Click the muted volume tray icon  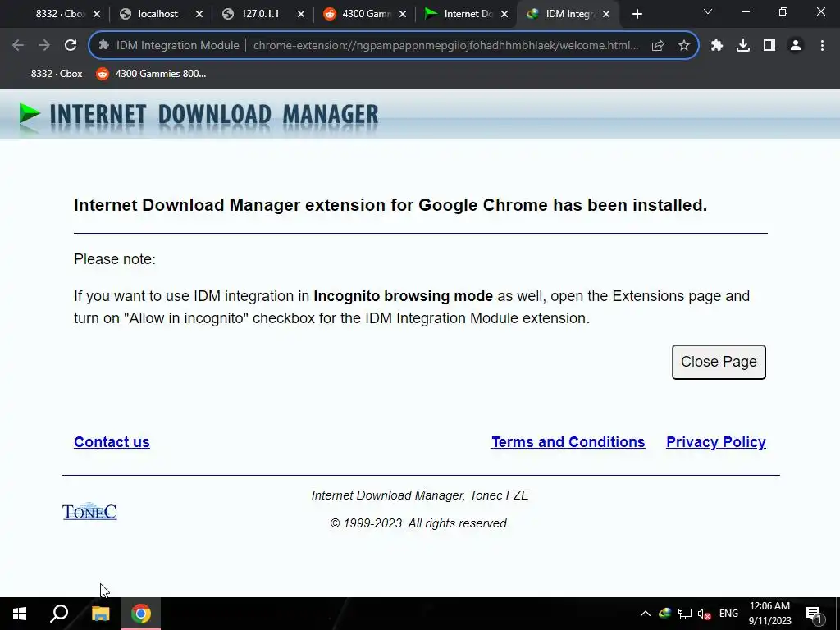705,614
